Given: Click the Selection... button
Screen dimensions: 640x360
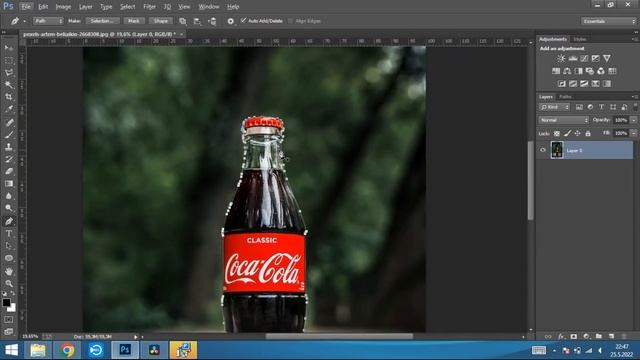Looking at the screenshot, I should (x=102, y=21).
